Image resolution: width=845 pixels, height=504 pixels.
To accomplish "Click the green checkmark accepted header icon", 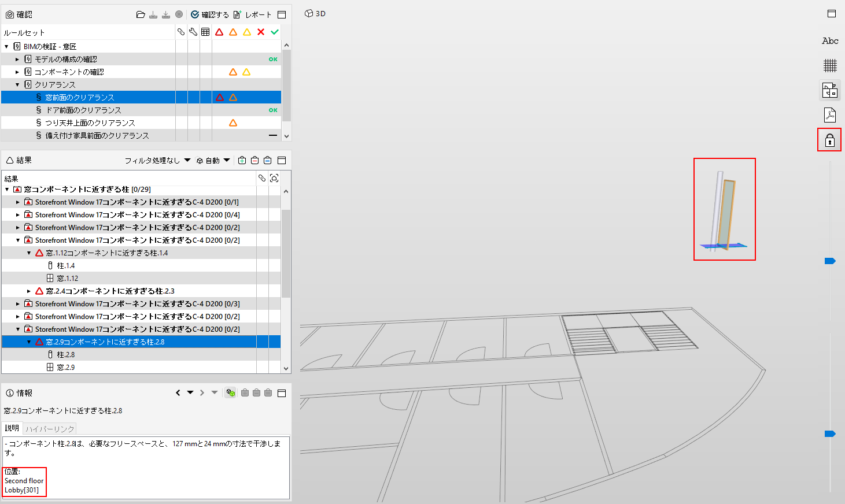I will pyautogui.click(x=275, y=32).
